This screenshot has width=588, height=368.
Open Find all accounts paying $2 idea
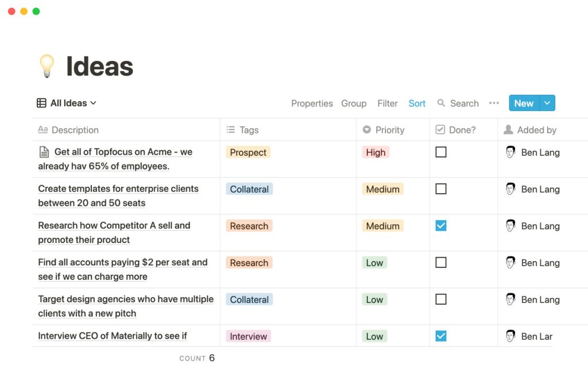(x=123, y=269)
